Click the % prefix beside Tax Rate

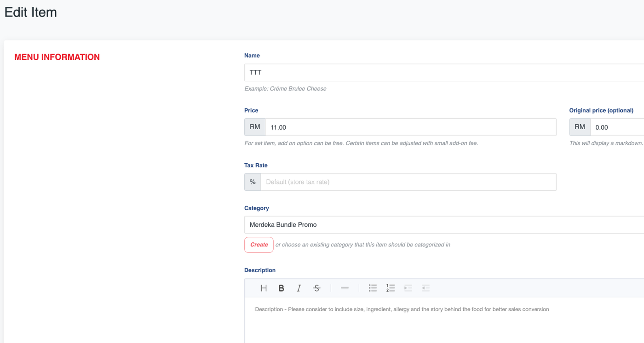(x=253, y=182)
